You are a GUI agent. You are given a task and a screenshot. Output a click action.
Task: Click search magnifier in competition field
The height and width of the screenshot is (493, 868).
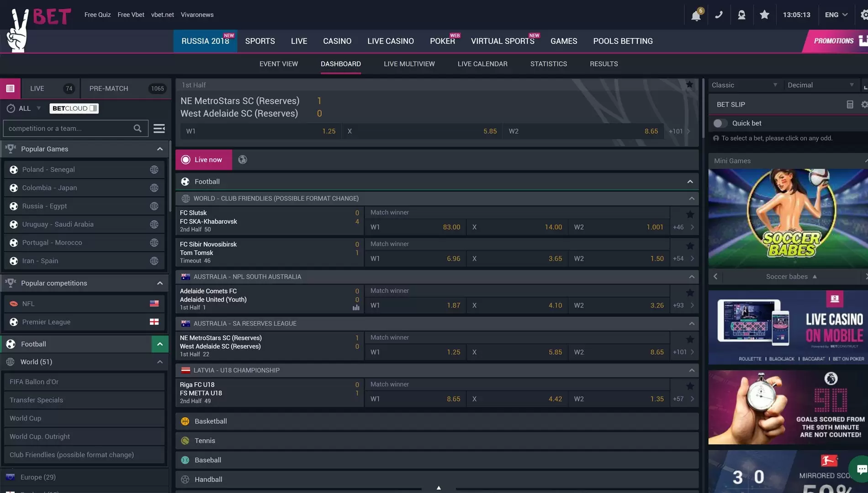138,128
